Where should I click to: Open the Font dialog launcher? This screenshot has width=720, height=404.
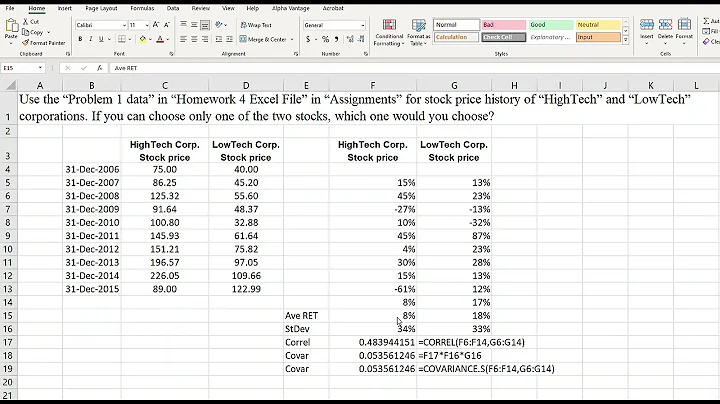tap(171, 54)
